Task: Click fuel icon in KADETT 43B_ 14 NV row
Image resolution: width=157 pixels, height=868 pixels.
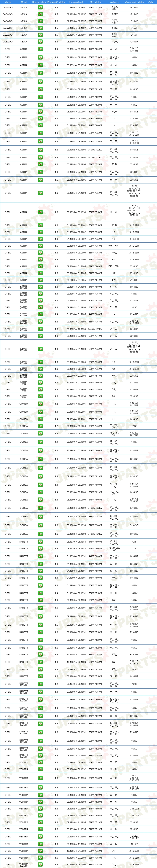Action: click(40, 600)
